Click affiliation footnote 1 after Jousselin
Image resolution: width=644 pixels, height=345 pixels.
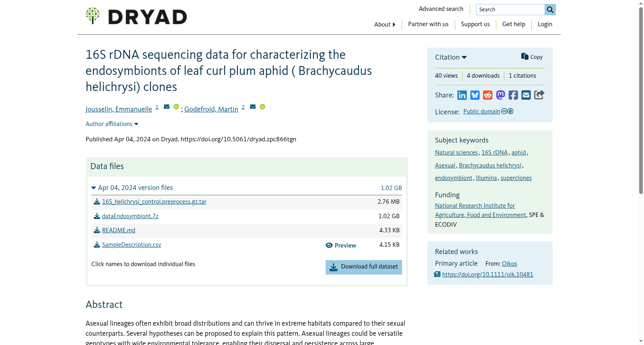(x=157, y=107)
